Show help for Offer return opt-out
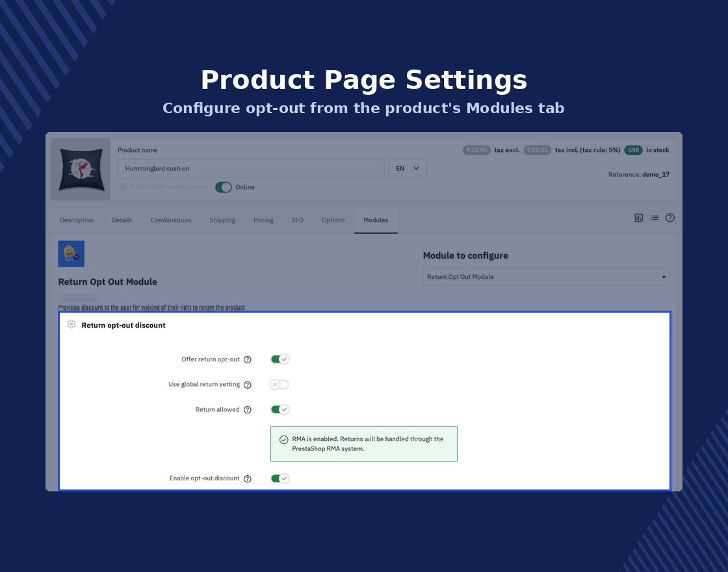This screenshot has height=572, width=728. point(248,359)
